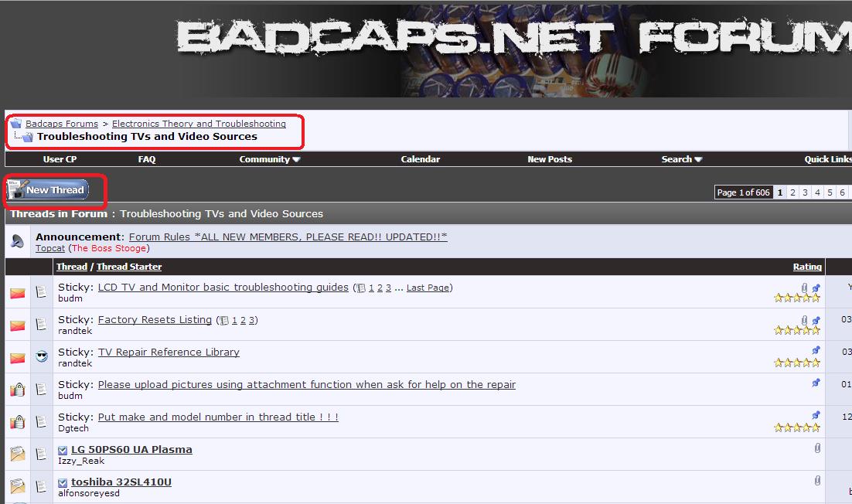The image size is (852, 504).
Task: Click the paperclip attachment icon on LG 50PS60 row
Action: pos(817,448)
